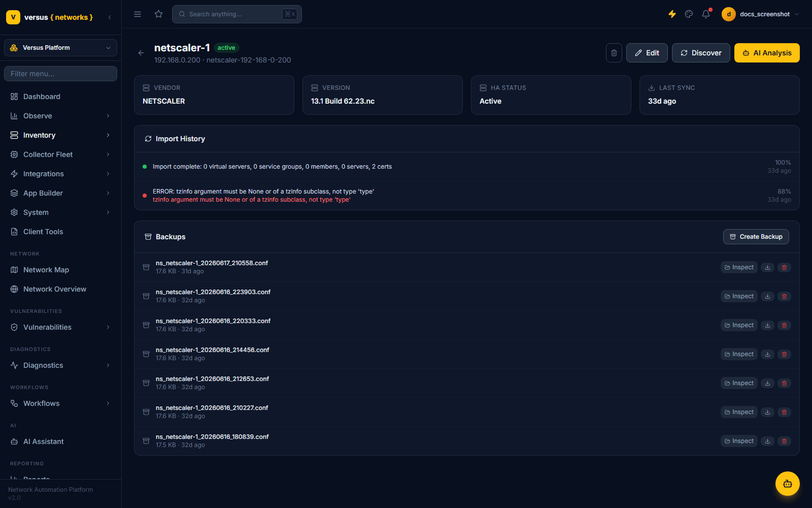812x508 pixels.
Task: Open the floating AI chatbot button
Action: (x=788, y=484)
